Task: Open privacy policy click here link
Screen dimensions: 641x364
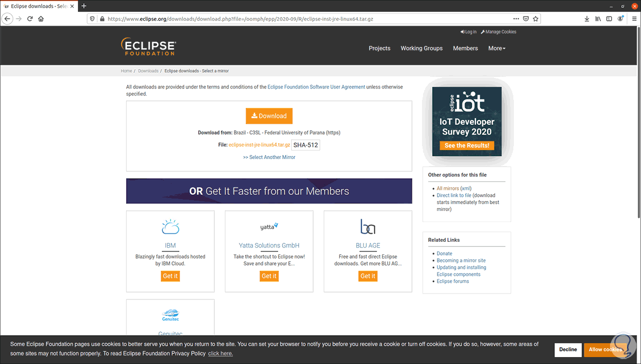Action: coord(220,353)
